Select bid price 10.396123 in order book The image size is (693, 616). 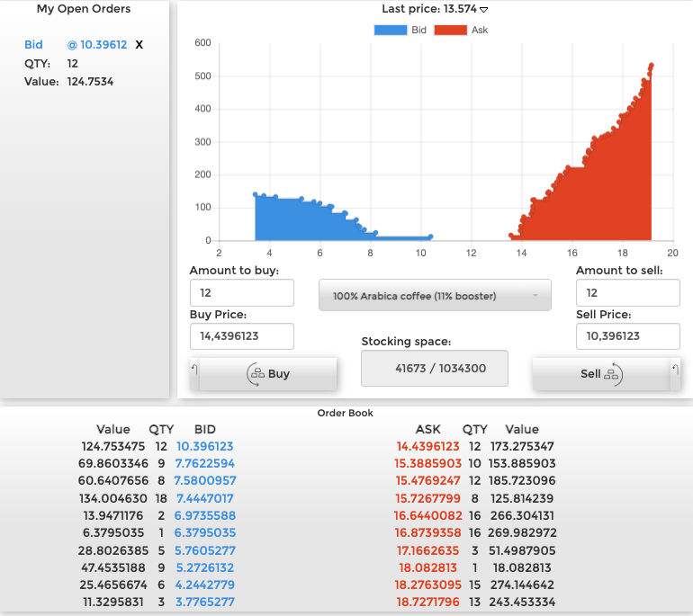(x=204, y=446)
